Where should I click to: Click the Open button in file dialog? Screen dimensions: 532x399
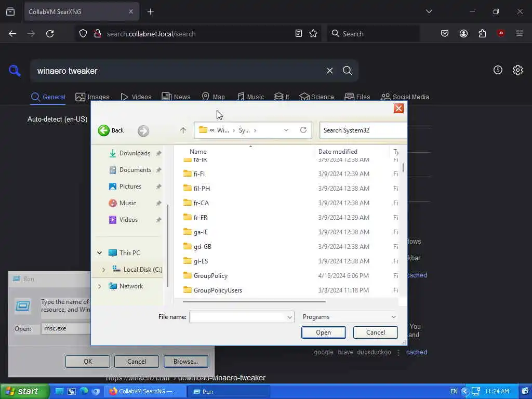pos(323,332)
